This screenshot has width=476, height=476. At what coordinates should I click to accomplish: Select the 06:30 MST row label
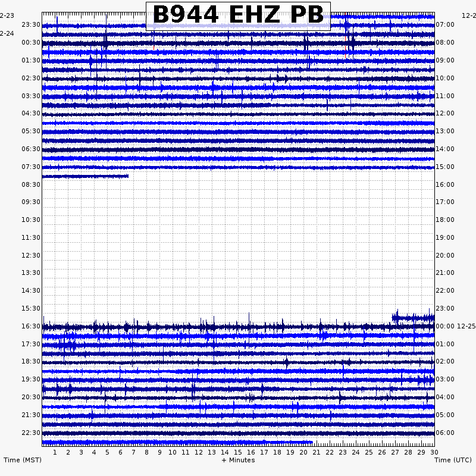[x=31, y=149]
